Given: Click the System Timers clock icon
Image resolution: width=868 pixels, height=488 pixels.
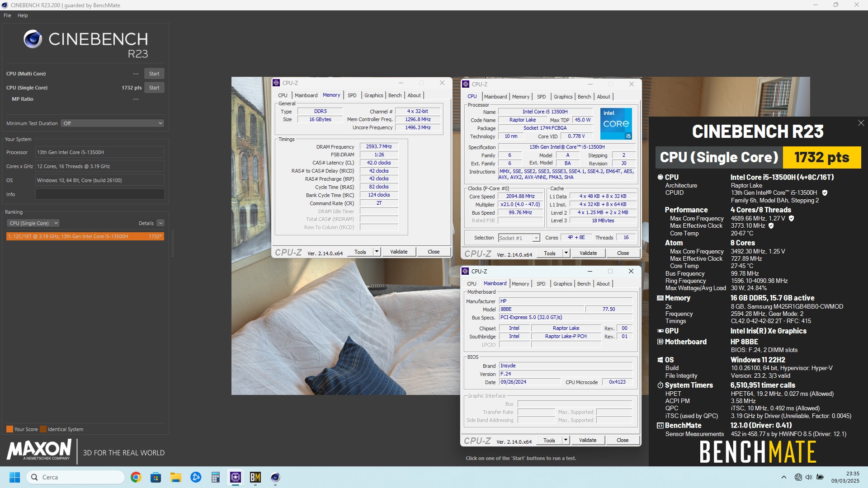Looking at the screenshot, I should 660,385.
